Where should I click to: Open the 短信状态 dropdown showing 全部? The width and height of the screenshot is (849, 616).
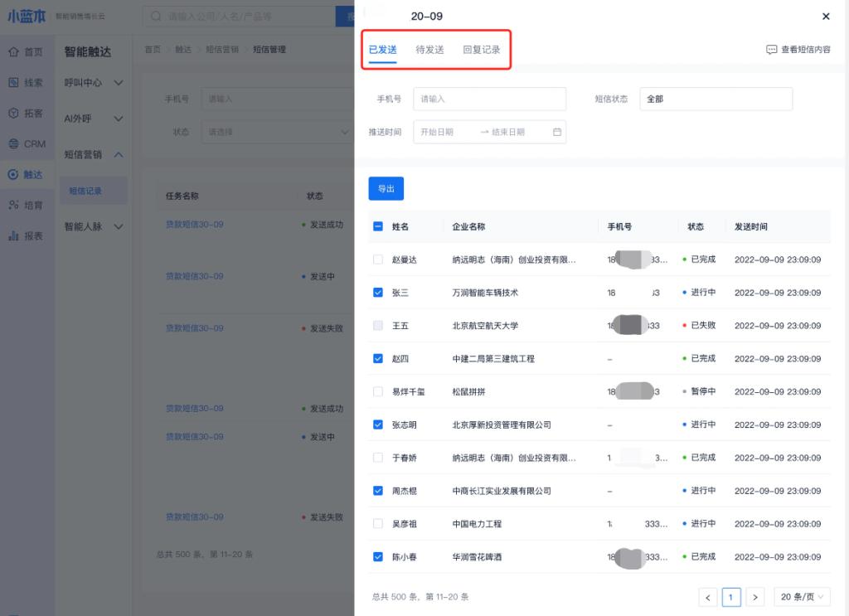point(716,99)
